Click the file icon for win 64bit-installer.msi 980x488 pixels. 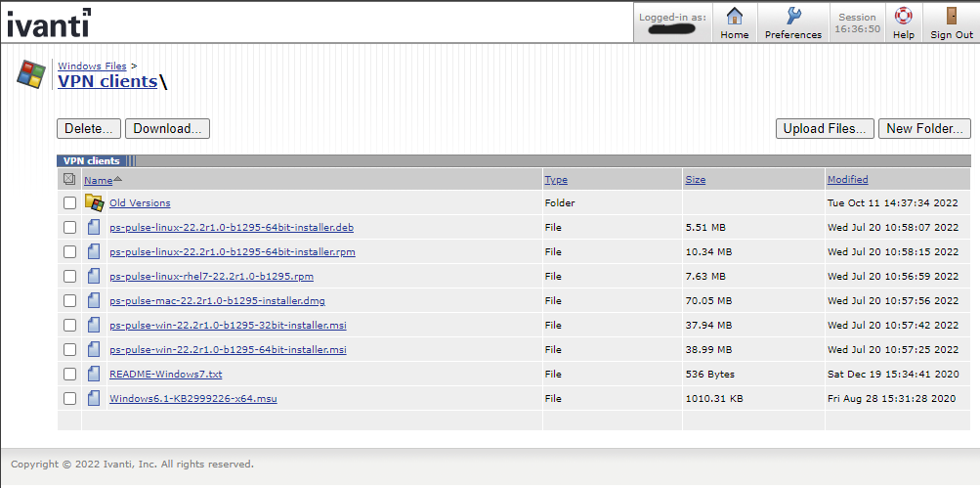tap(94, 349)
